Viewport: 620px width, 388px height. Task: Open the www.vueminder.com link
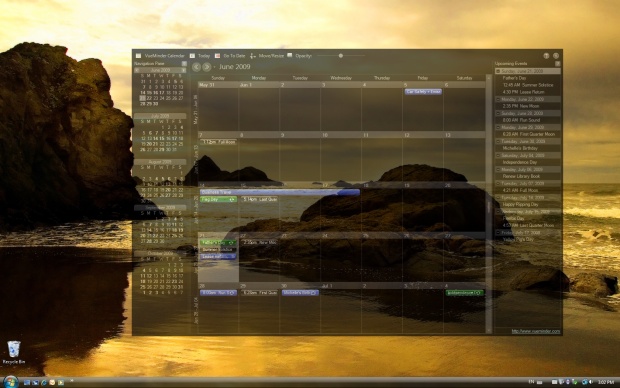[536, 331]
